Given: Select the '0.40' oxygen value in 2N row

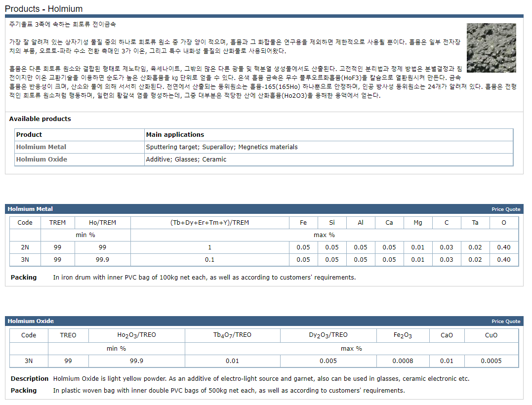Looking at the screenshot, I should click(x=504, y=247).
